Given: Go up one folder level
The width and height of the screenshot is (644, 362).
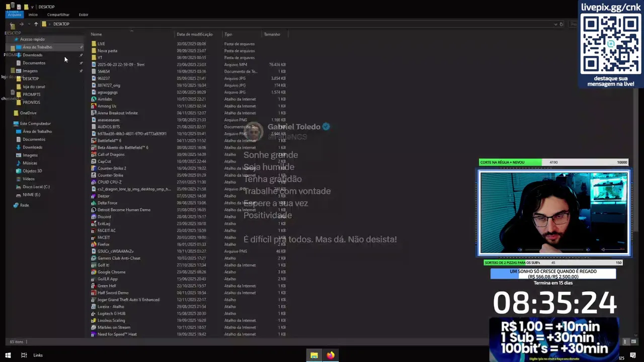Looking at the screenshot, I should click(x=36, y=24).
